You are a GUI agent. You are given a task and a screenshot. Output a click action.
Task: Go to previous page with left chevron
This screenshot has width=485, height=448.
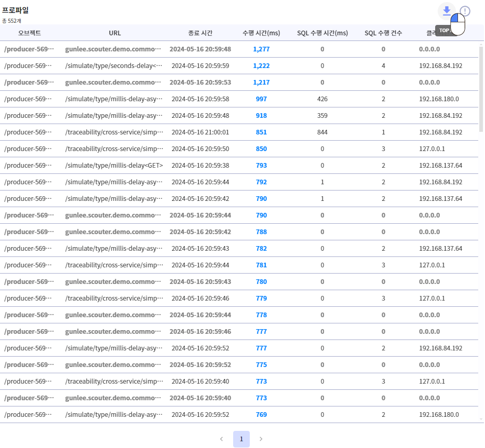click(221, 439)
